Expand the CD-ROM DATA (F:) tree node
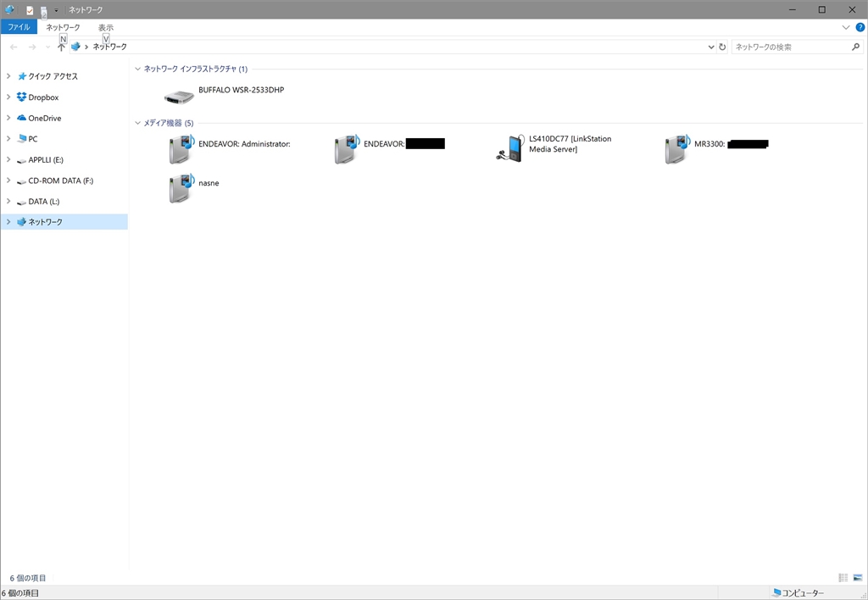868x600 pixels. 8,181
